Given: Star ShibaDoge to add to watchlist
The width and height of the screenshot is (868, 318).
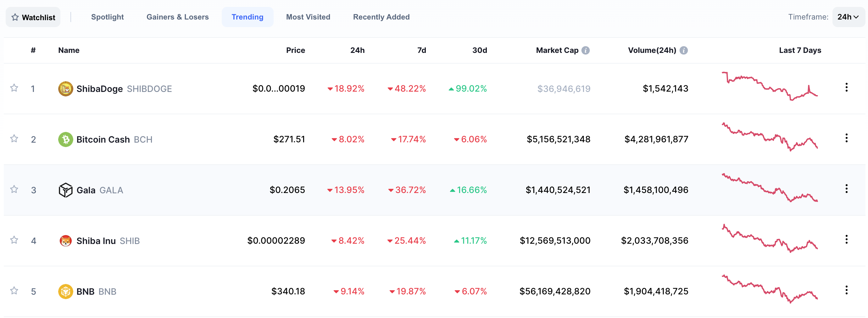Looking at the screenshot, I should [14, 88].
